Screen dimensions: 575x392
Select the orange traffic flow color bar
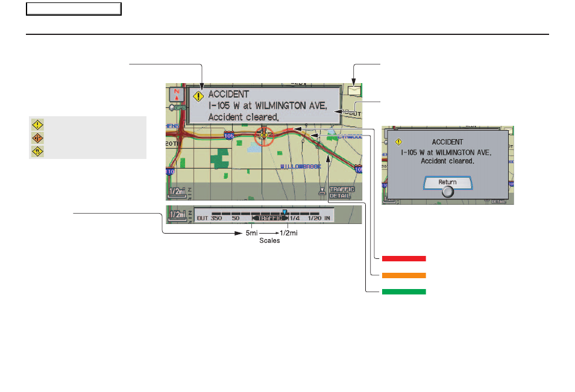pos(404,276)
